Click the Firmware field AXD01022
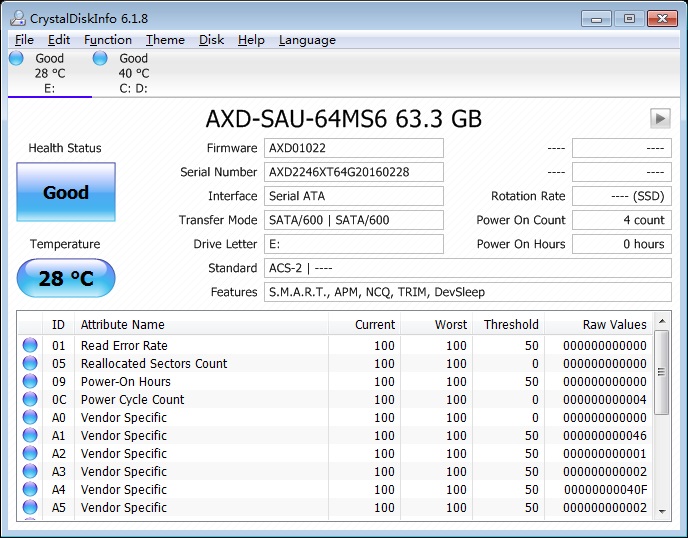The image size is (688, 538). [354, 148]
